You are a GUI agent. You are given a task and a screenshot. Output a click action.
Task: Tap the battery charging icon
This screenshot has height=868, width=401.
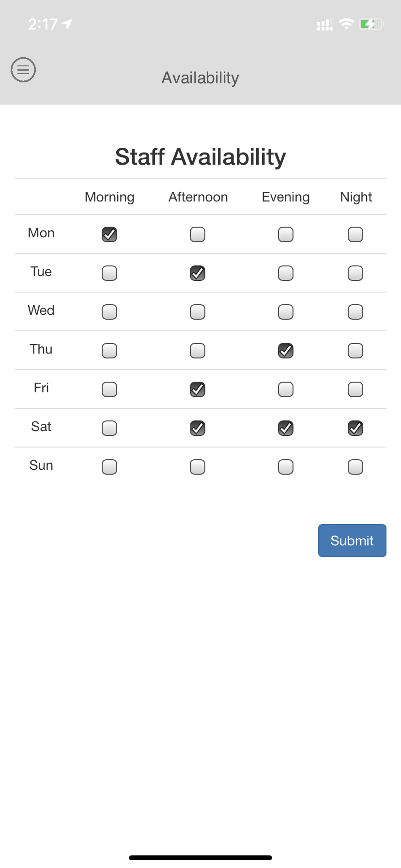pos(372,24)
